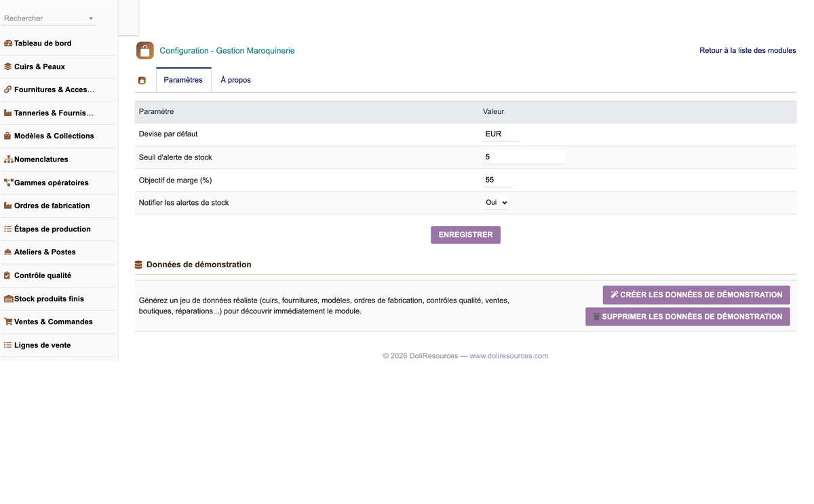Click the Fournitures & Accessoires link icon

(8, 90)
